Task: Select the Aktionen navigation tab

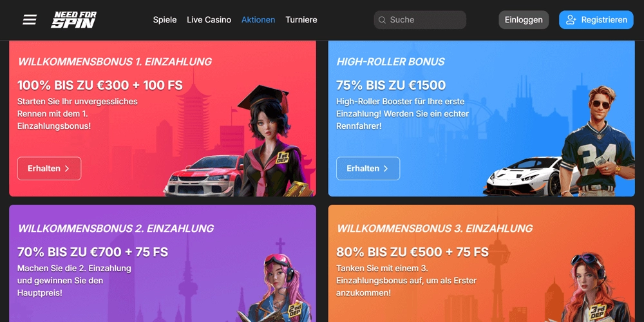Action: (258, 20)
